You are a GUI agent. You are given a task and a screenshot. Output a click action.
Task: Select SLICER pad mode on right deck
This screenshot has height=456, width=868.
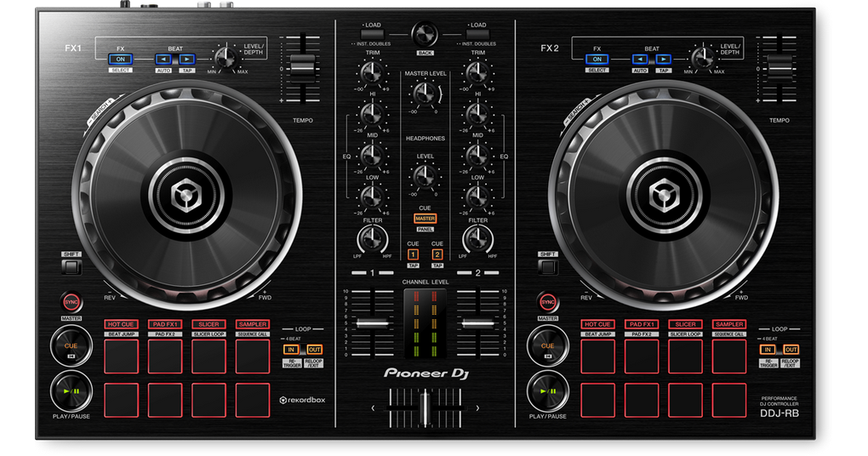tap(685, 324)
